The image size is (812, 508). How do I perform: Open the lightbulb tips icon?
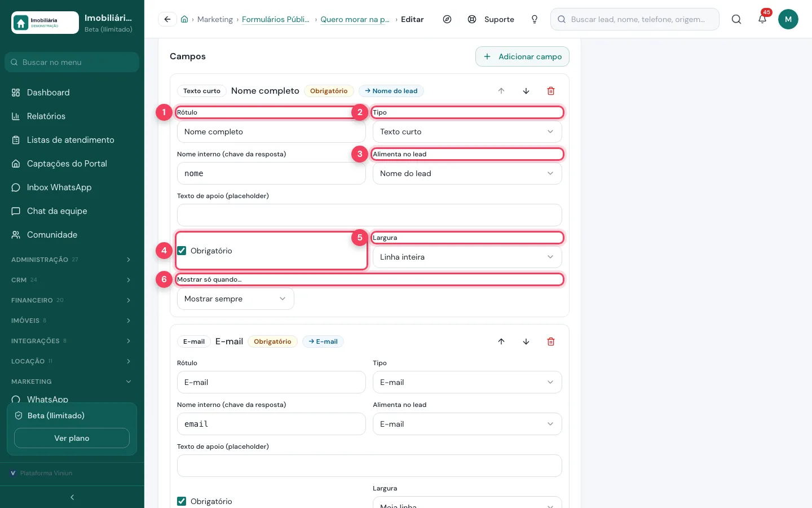535,19
